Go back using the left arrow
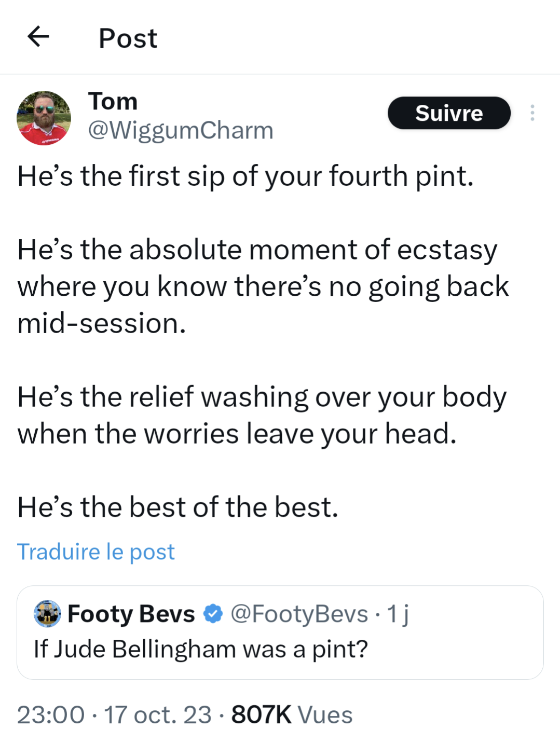Image resolution: width=560 pixels, height=743 pixels. coord(38,37)
